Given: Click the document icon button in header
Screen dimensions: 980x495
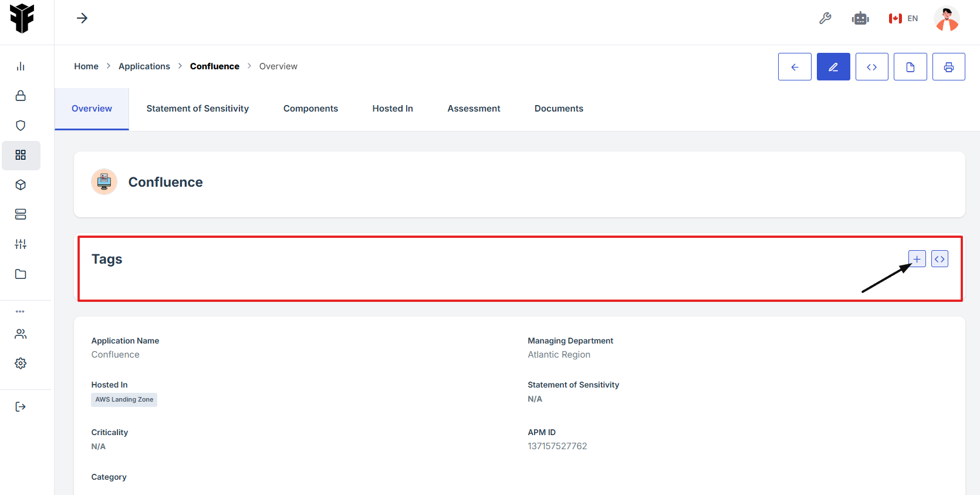Looking at the screenshot, I should coord(910,67).
